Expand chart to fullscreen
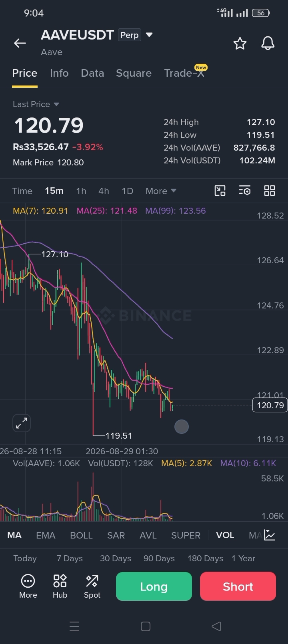Screen dimensions: 288x644 (x=22, y=423)
